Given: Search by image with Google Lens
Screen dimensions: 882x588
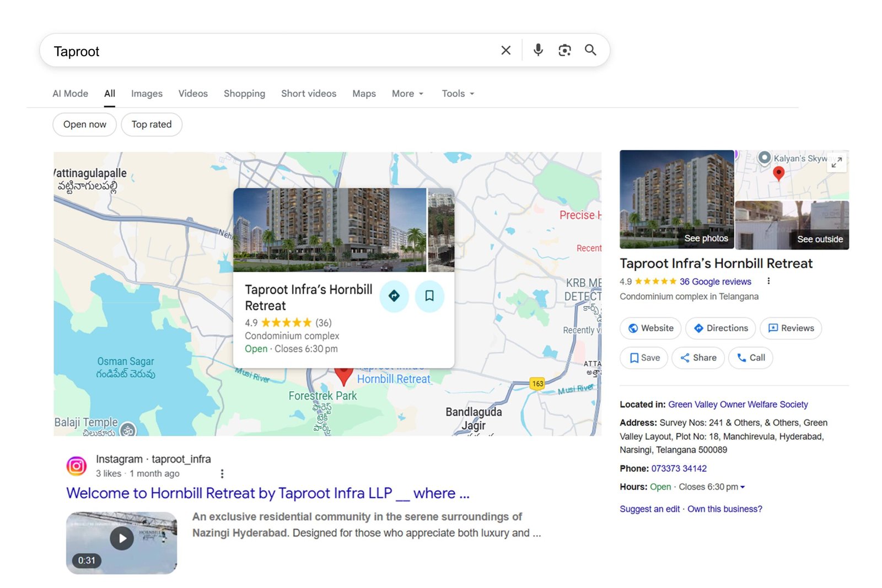Looking at the screenshot, I should [x=564, y=50].
